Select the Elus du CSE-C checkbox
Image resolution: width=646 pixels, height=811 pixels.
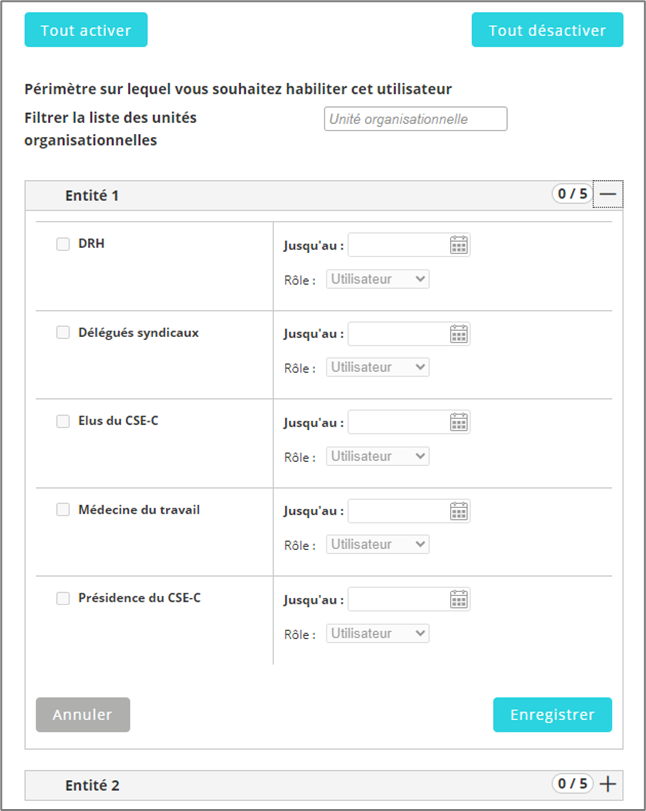click(63, 421)
